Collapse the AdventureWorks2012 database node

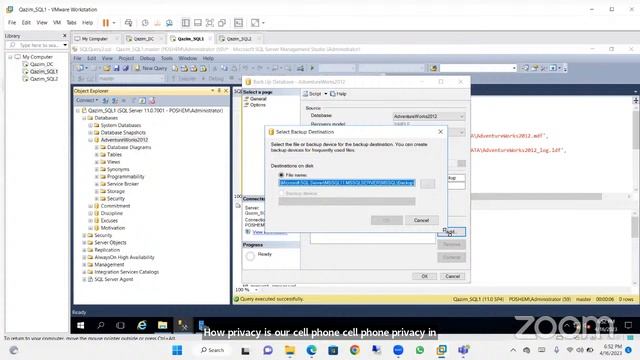click(90, 140)
